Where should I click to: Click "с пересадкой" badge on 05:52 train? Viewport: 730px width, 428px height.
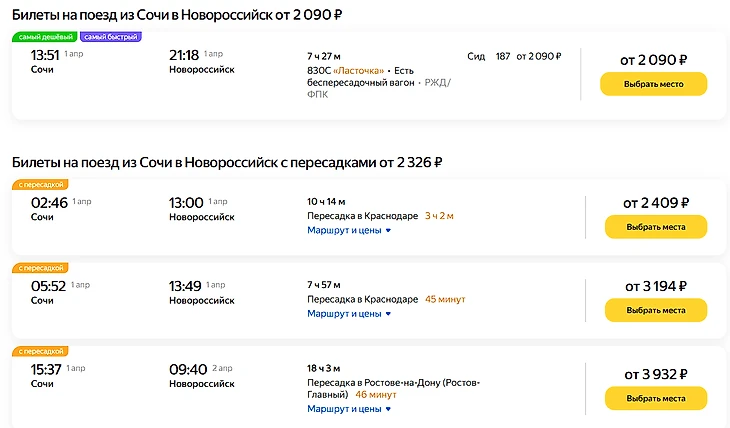[39, 268]
